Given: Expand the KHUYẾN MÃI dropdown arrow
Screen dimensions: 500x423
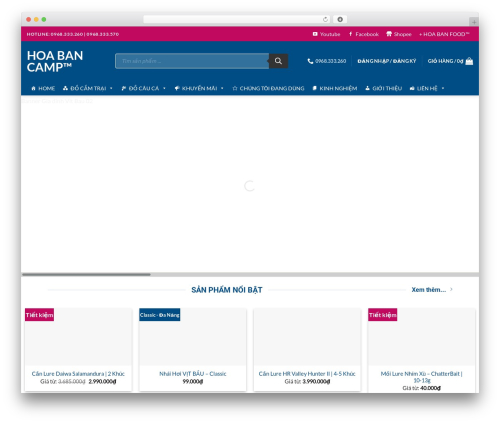Looking at the screenshot, I should pyautogui.click(x=222, y=88).
